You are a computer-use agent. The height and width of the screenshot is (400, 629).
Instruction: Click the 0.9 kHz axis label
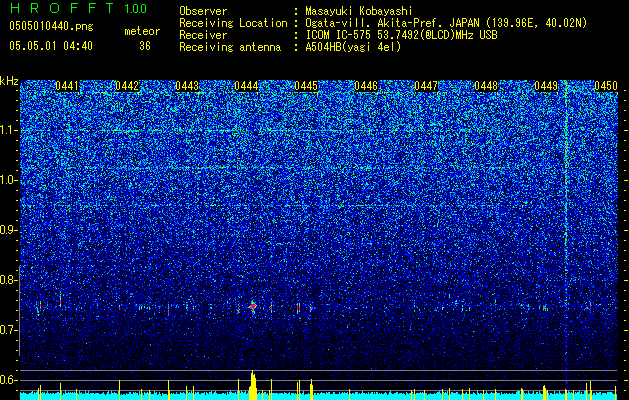point(7,230)
